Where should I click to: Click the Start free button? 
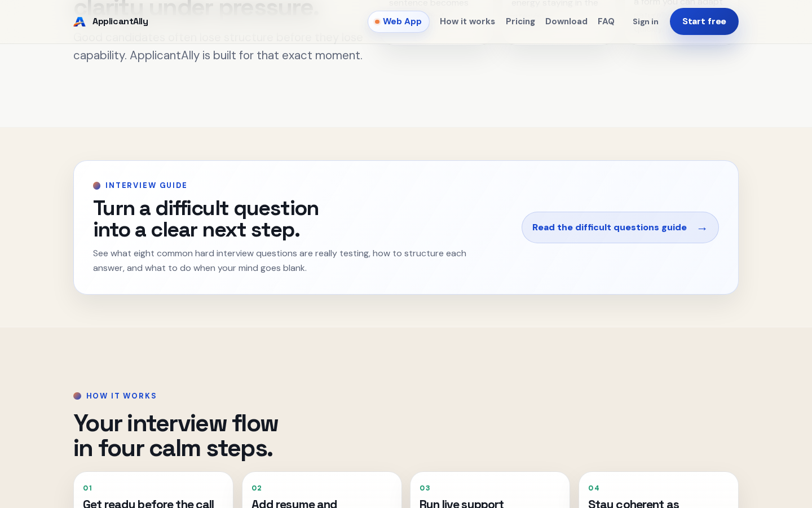tap(704, 21)
